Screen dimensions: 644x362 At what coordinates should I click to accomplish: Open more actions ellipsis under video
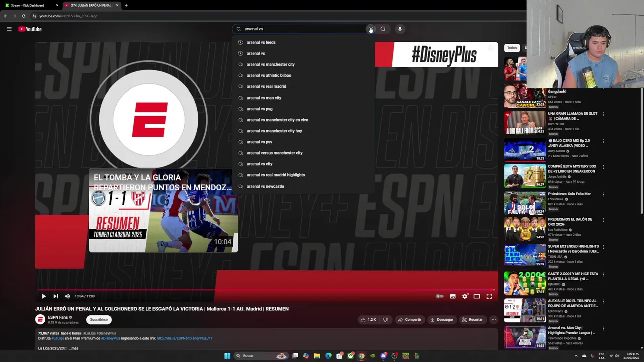(x=494, y=319)
